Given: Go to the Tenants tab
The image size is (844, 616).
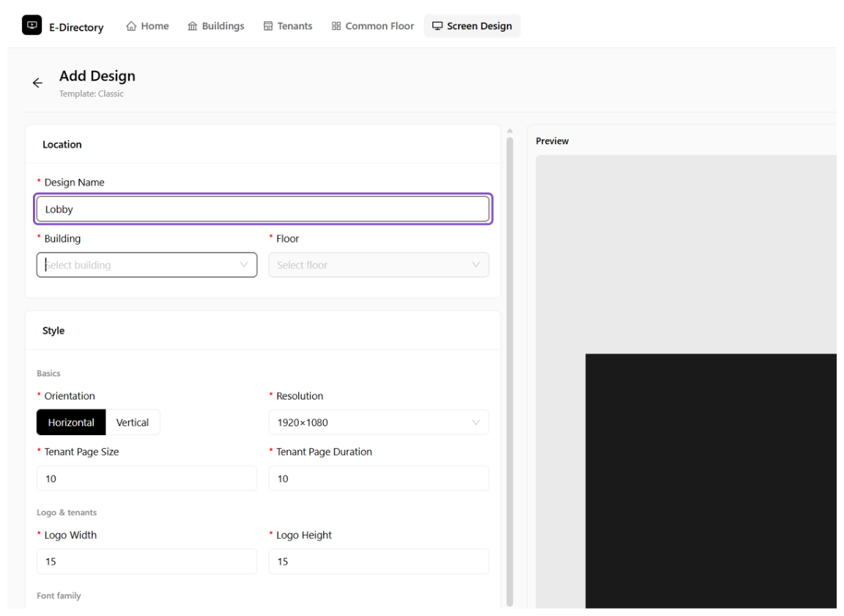Looking at the screenshot, I should (287, 26).
